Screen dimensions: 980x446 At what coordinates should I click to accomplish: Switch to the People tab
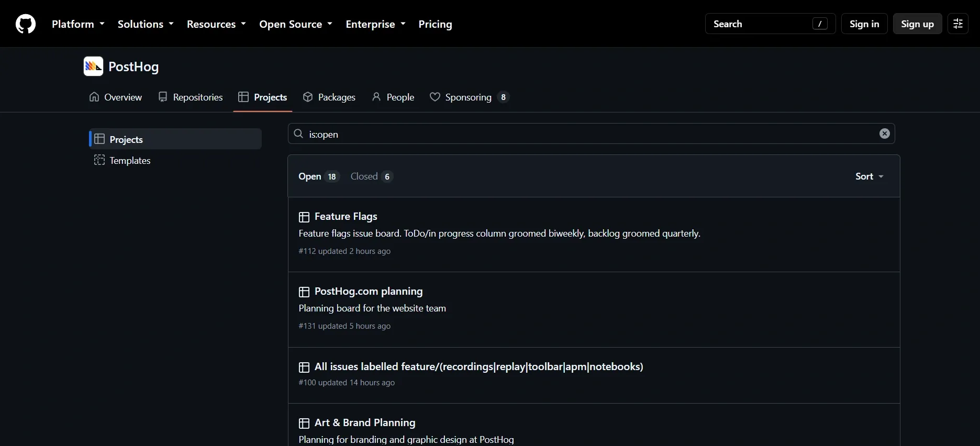click(393, 97)
